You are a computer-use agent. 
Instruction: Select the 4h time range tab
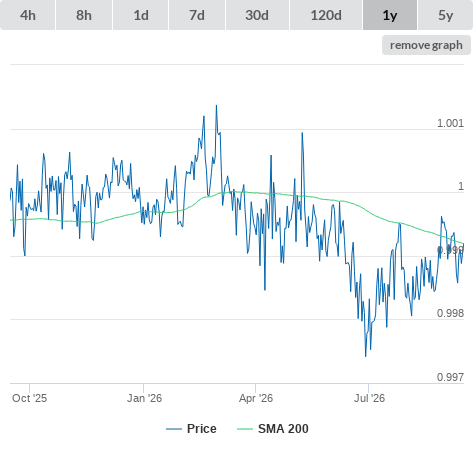pos(28,15)
